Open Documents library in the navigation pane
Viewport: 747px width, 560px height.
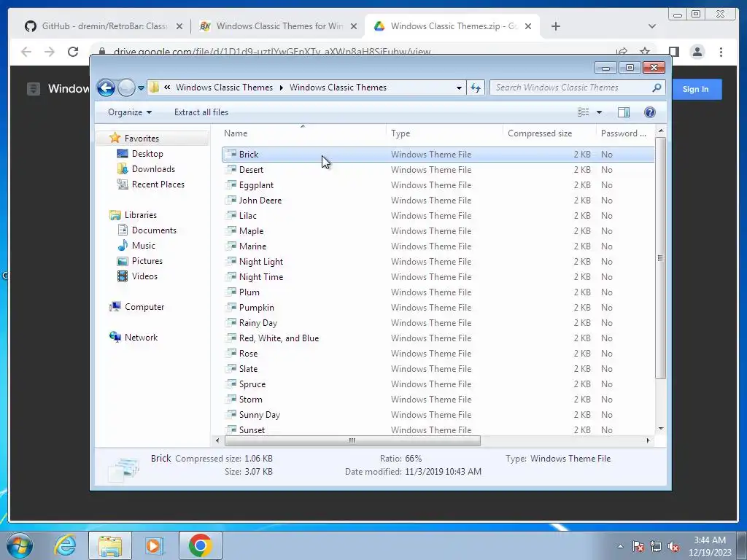(x=154, y=230)
